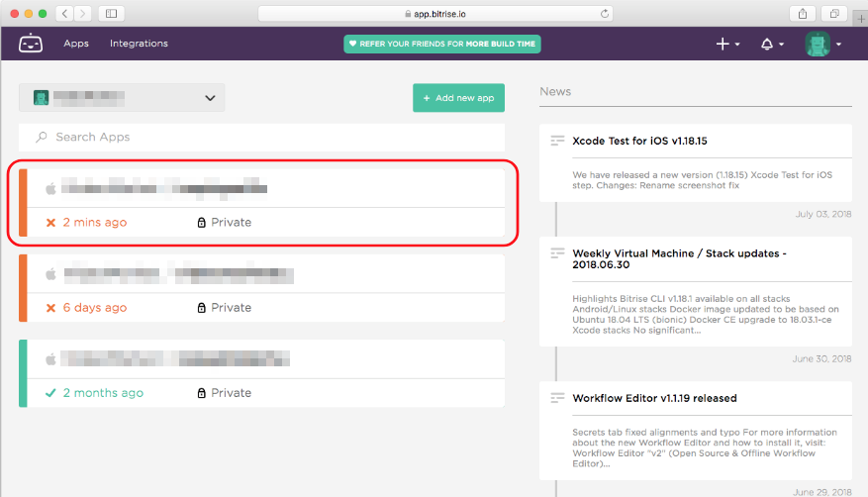Click the user avatar in header
The width and height of the screenshot is (868, 497).
coord(818,44)
